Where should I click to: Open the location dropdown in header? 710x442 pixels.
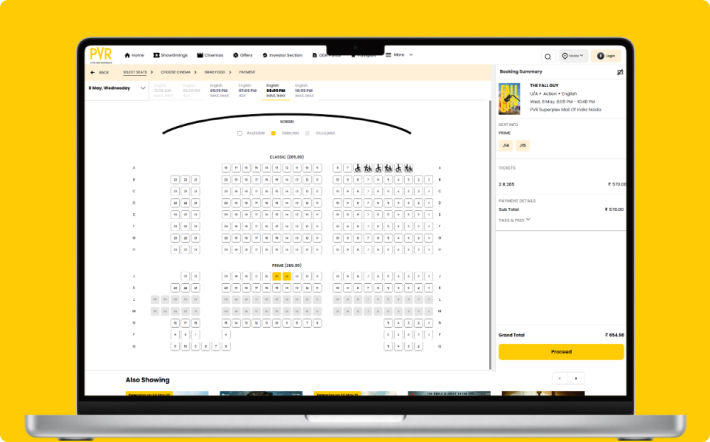(573, 56)
